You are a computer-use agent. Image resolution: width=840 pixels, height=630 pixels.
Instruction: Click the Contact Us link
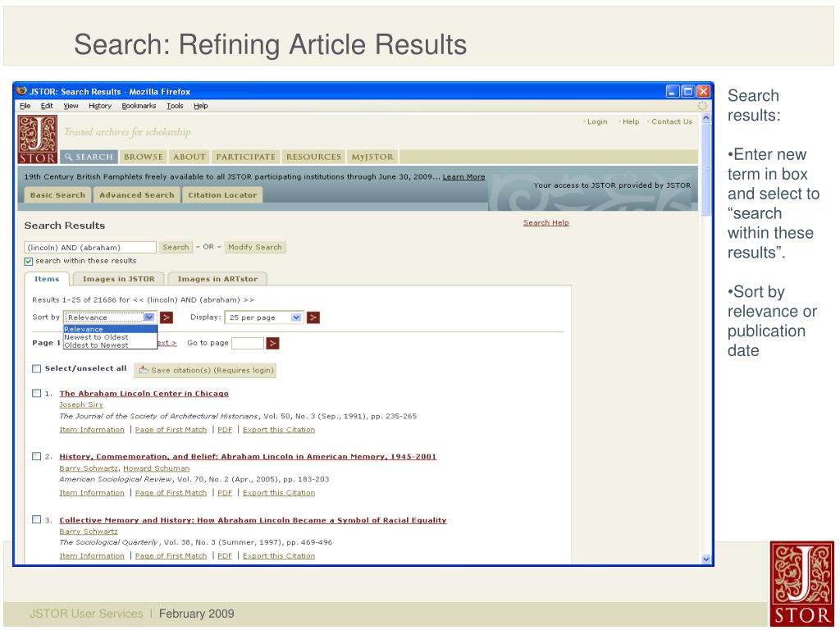click(x=672, y=121)
